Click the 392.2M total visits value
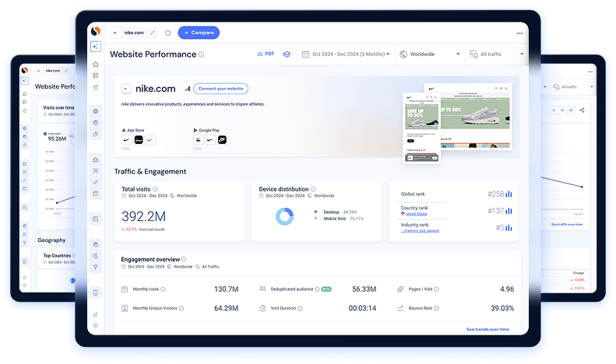The height and width of the screenshot is (364, 616). 143,216
